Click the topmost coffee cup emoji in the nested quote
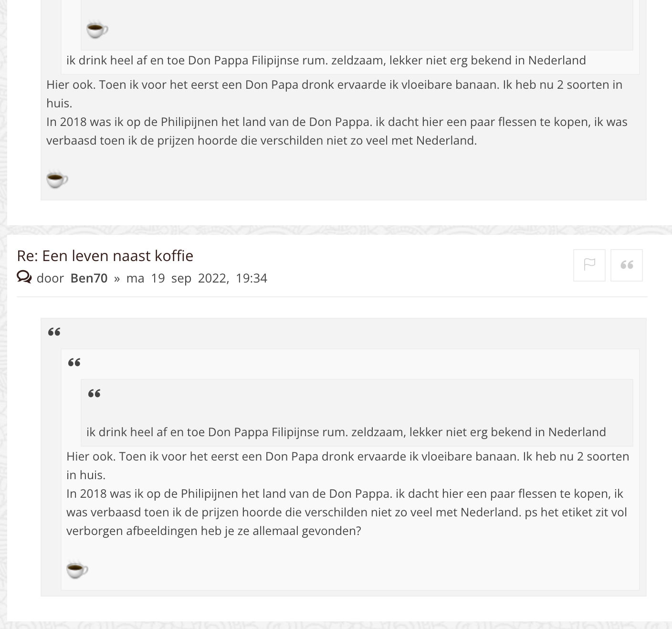 coord(97,30)
